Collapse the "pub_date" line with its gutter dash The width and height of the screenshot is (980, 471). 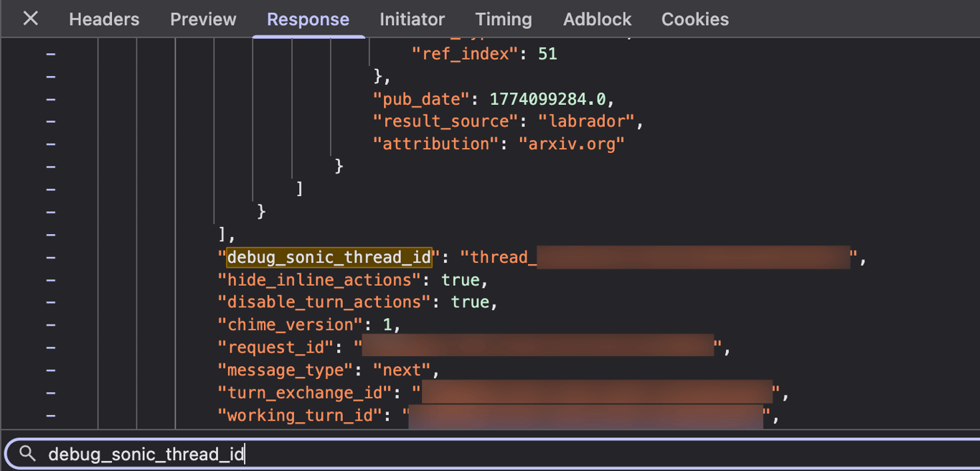[51, 98]
